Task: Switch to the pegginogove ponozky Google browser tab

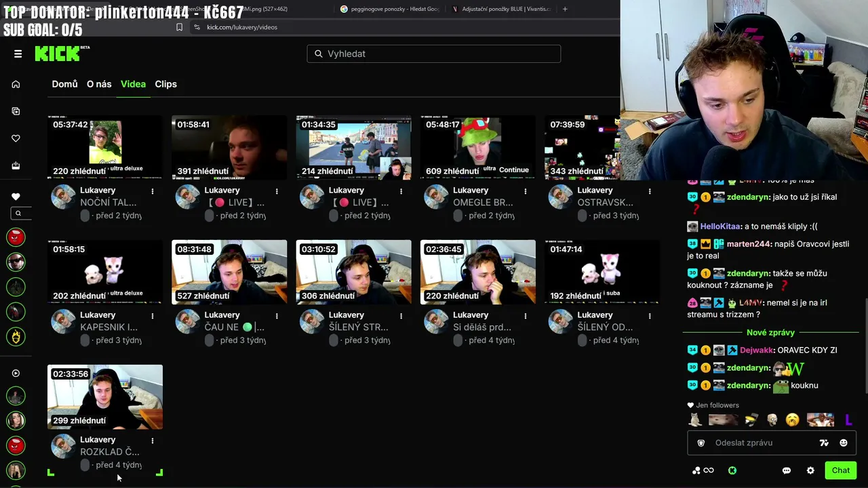Action: pos(389,9)
